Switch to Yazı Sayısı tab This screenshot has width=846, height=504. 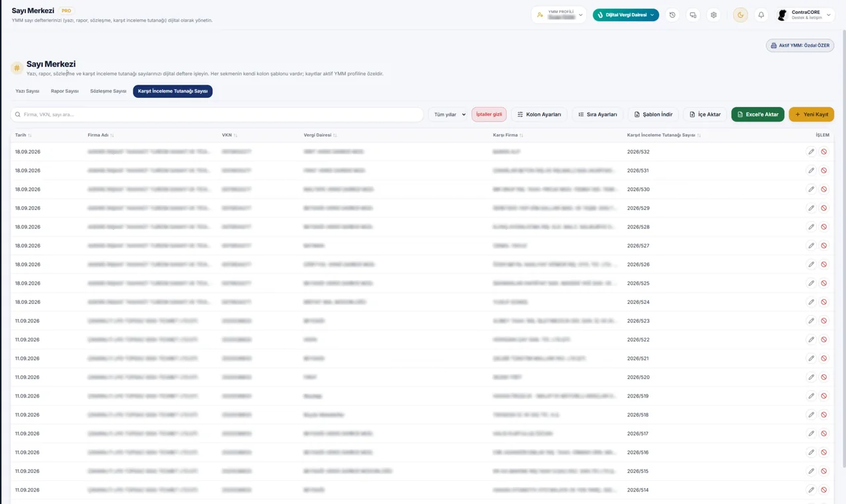pyautogui.click(x=27, y=91)
